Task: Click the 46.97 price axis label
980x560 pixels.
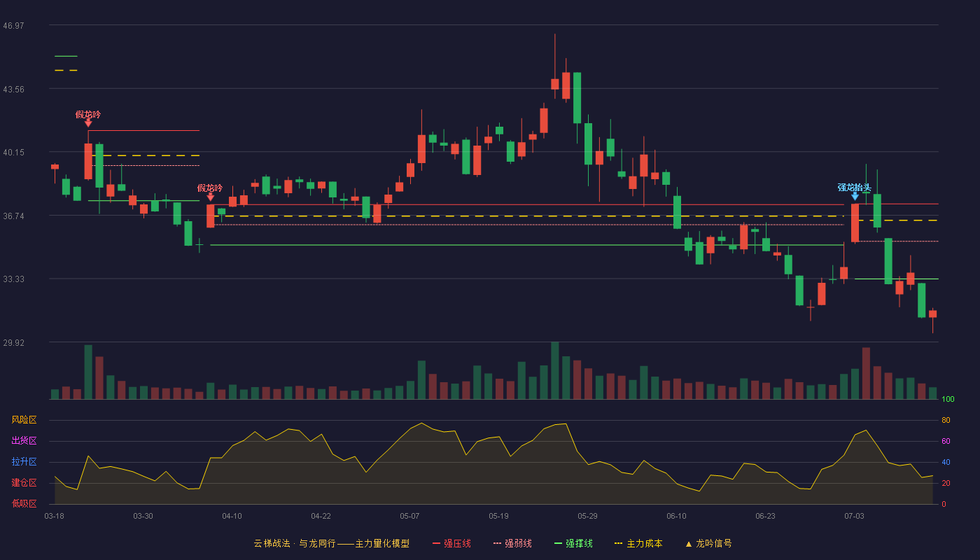Action: 13,25
